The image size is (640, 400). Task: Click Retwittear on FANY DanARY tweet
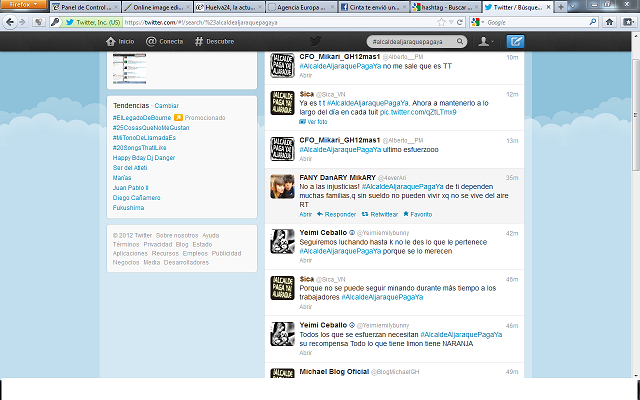[380, 214]
